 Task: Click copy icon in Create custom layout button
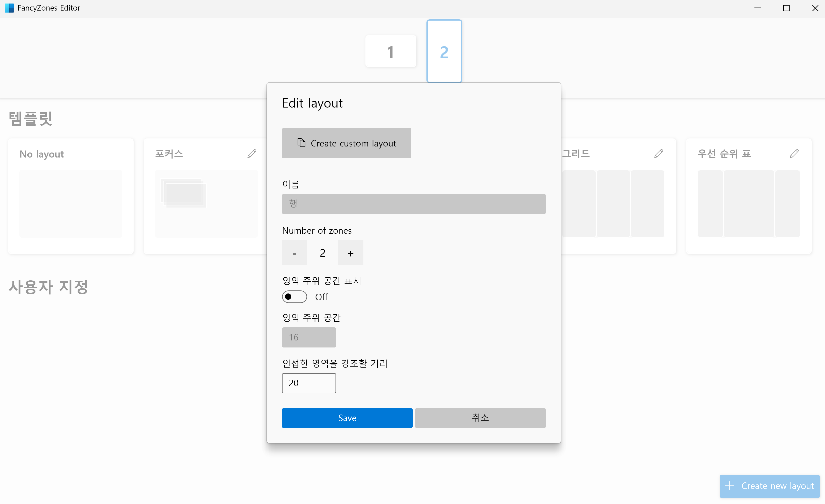pyautogui.click(x=301, y=143)
